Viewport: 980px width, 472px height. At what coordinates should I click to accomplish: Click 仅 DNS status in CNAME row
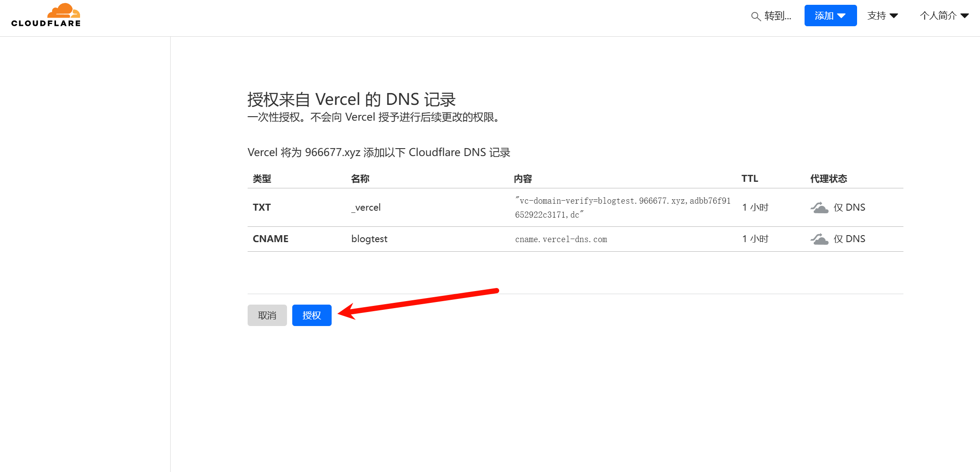(849, 239)
